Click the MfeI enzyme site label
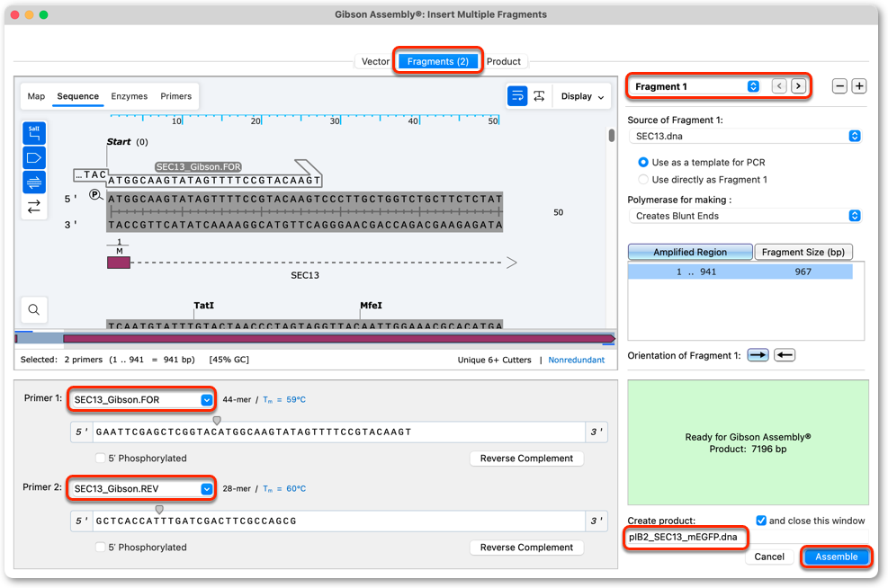Image resolution: width=888 pixels, height=588 pixels. [x=371, y=305]
